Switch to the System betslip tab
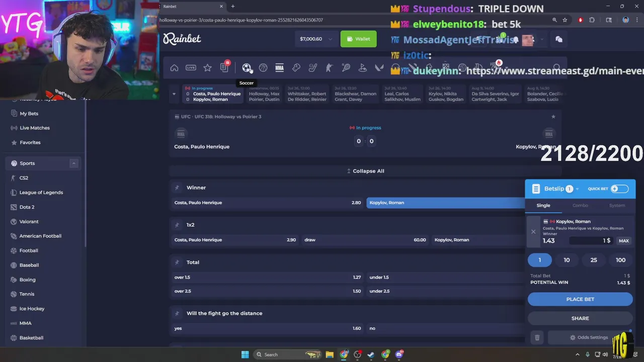 (x=617, y=205)
